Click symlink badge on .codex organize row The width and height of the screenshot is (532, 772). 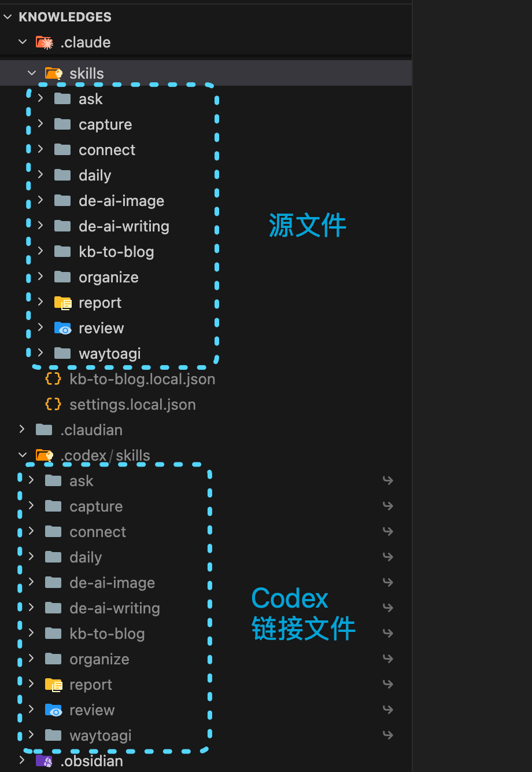(x=388, y=659)
